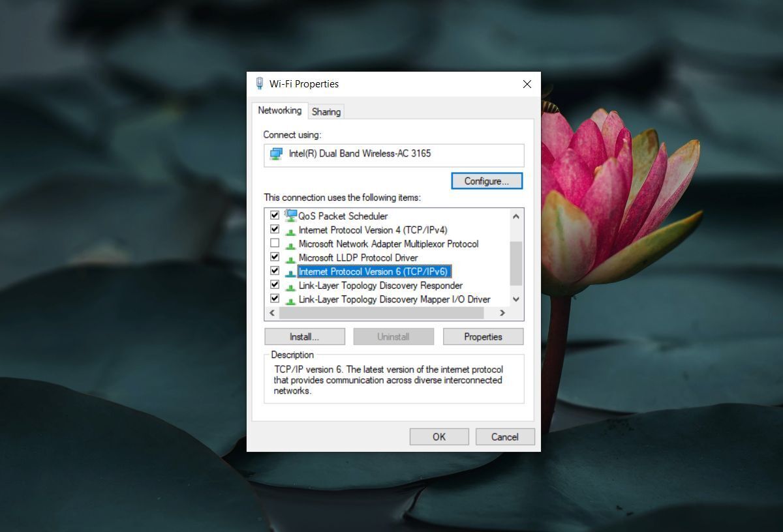Cancel the Wi-Fi Properties dialog
The height and width of the screenshot is (532, 783).
[x=505, y=437]
